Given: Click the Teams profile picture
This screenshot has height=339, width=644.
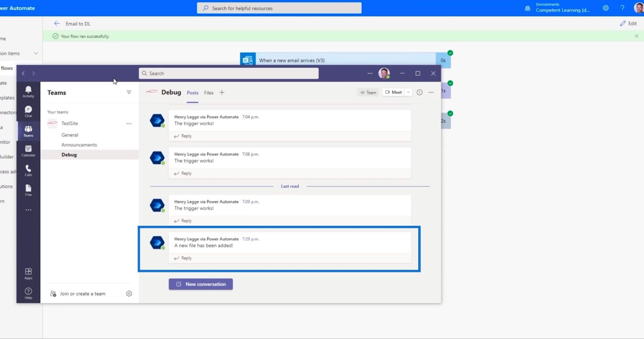Looking at the screenshot, I should pyautogui.click(x=384, y=73).
